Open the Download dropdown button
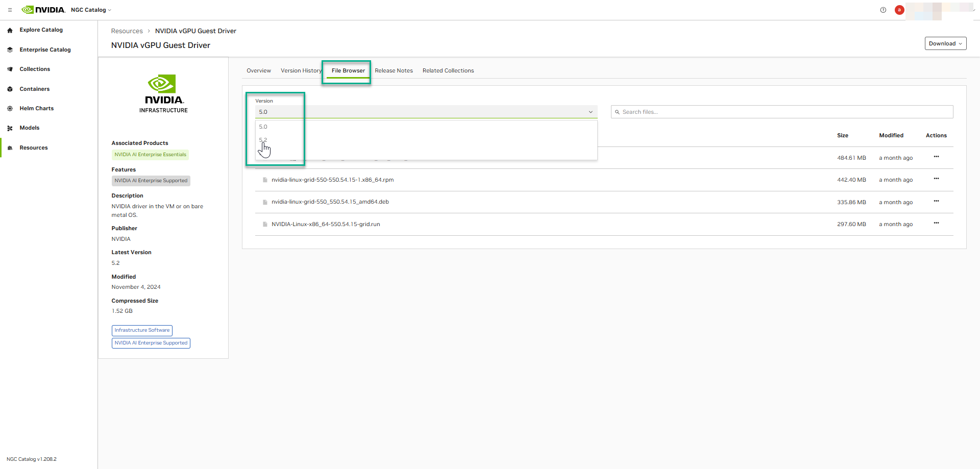The image size is (980, 469). tap(945, 43)
